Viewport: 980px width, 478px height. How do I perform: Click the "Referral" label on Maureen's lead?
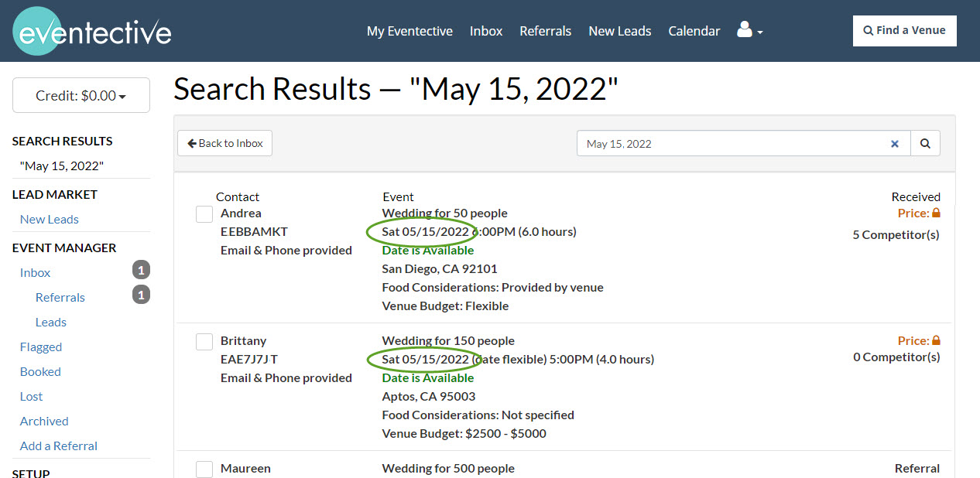click(917, 469)
